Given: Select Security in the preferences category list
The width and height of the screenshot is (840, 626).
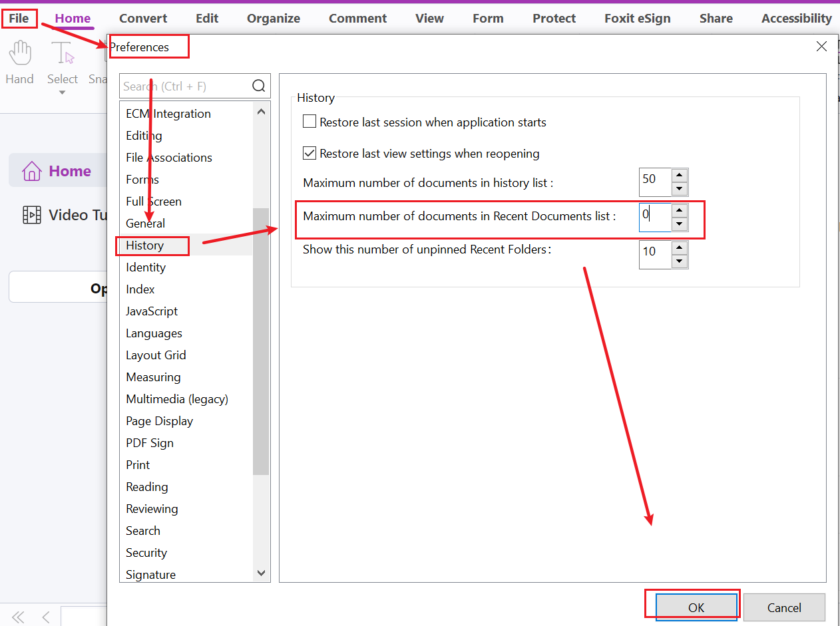Looking at the screenshot, I should [x=146, y=553].
